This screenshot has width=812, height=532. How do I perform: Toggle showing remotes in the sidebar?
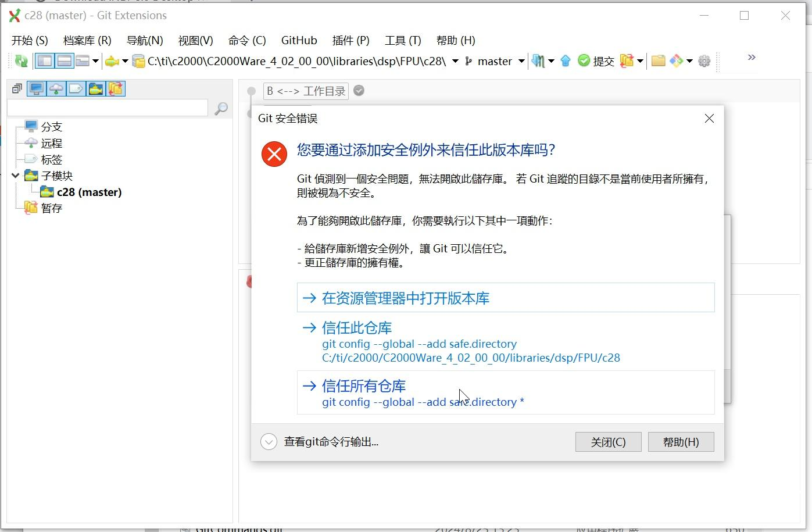pos(56,89)
